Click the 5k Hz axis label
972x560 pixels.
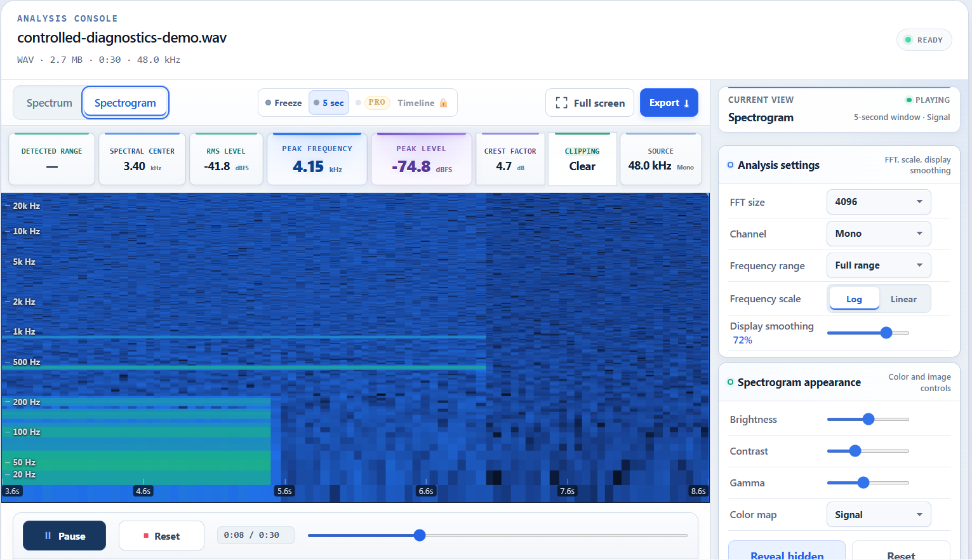pyautogui.click(x=24, y=262)
